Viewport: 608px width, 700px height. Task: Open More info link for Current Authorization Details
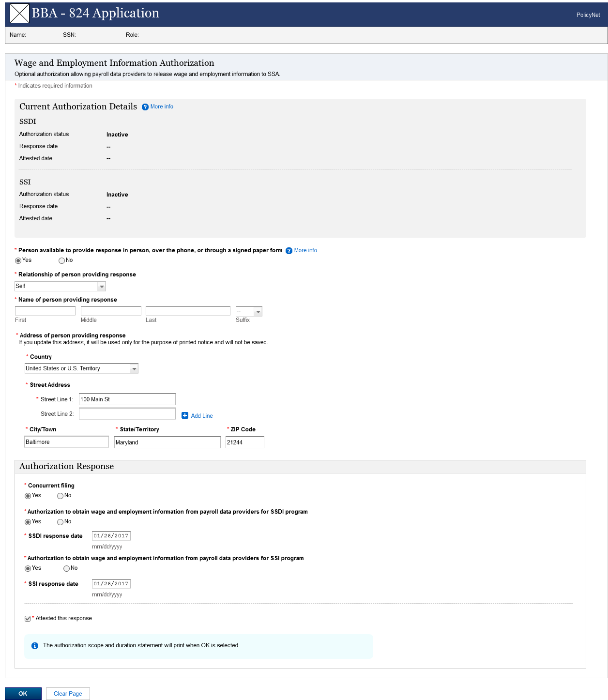pos(162,107)
